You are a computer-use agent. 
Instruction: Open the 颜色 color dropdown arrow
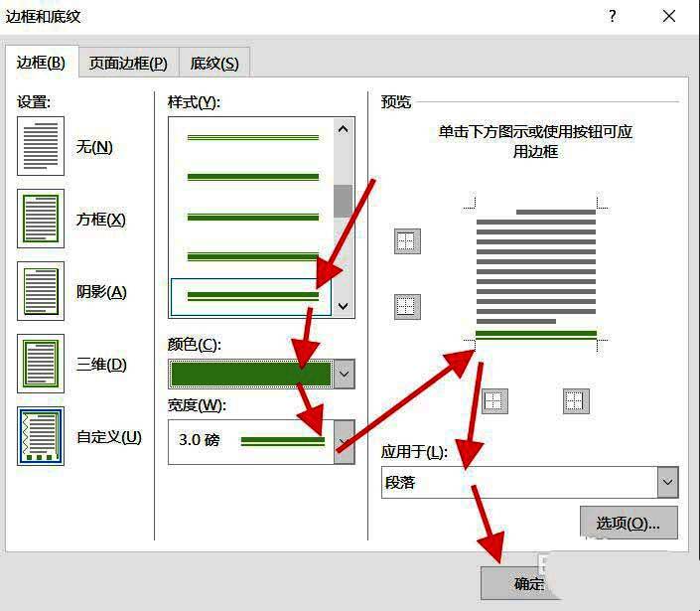345,375
